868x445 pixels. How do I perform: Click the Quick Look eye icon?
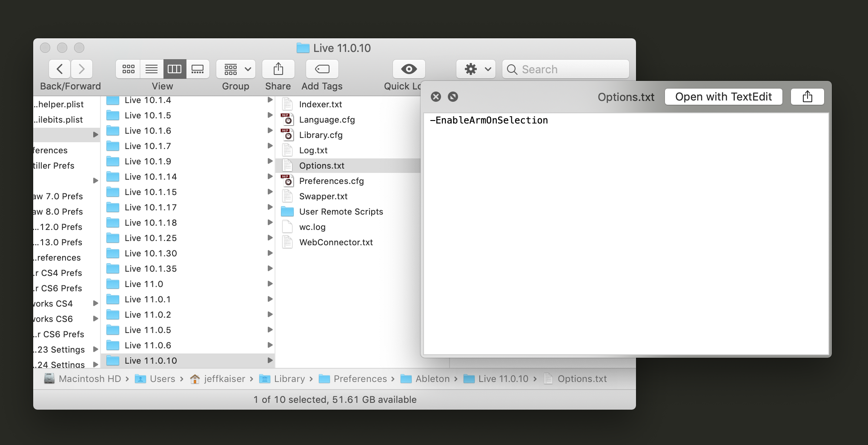(x=409, y=69)
